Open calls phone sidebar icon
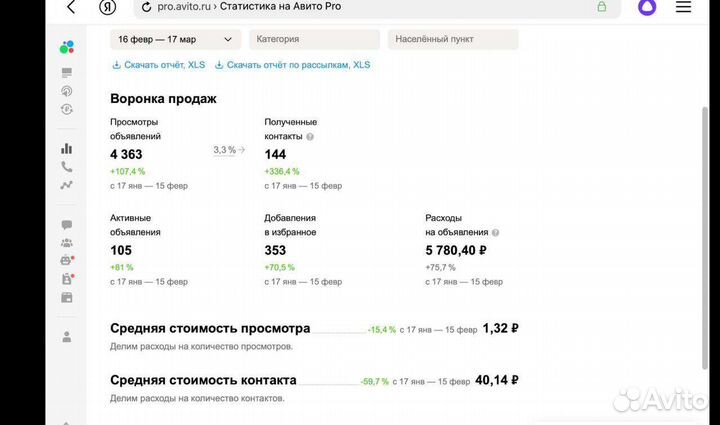 [x=67, y=167]
